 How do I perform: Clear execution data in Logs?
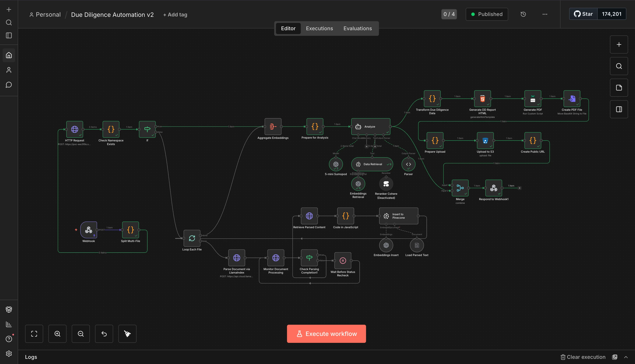click(583, 357)
